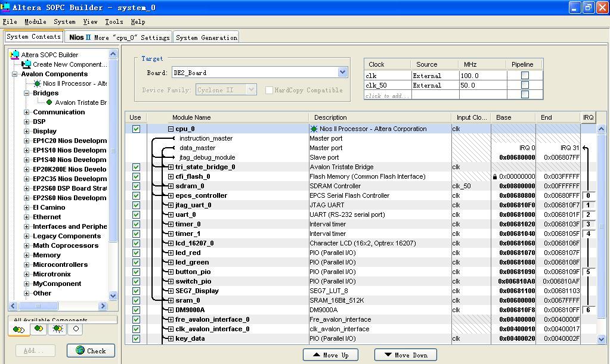
Task: Select the Avalon Tristate Bridge green dot icon
Action: pos(49,102)
